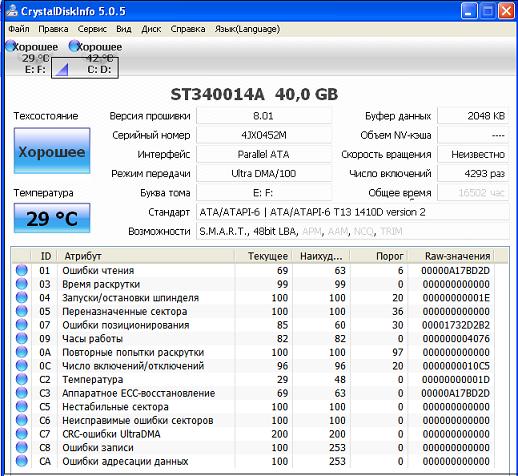518x476 pixels.
Task: Select the Число включений/отключений text
Action: point(133,366)
